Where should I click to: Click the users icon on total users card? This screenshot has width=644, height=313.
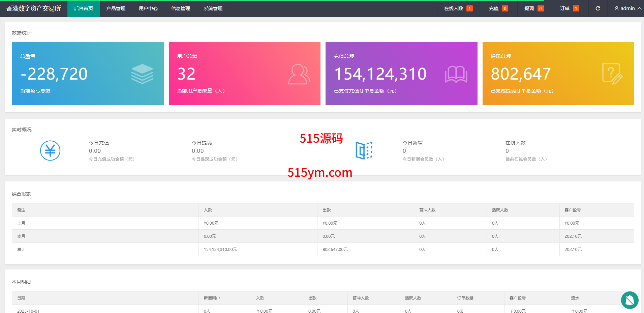pyautogui.click(x=299, y=74)
